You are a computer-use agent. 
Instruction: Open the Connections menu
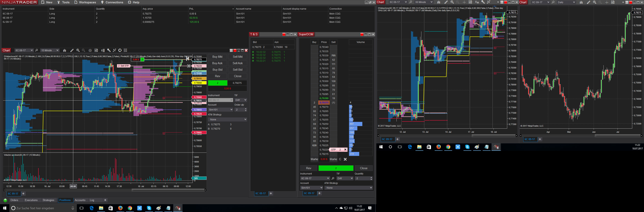tap(112, 2)
